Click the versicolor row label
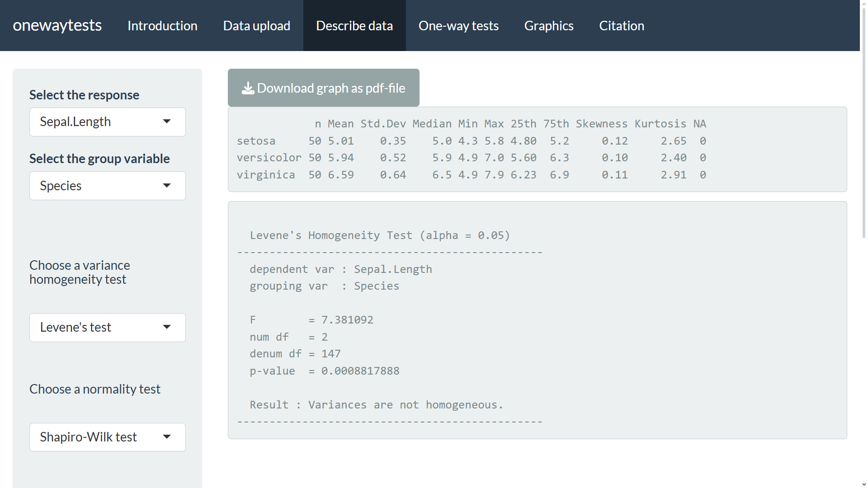 (269, 158)
